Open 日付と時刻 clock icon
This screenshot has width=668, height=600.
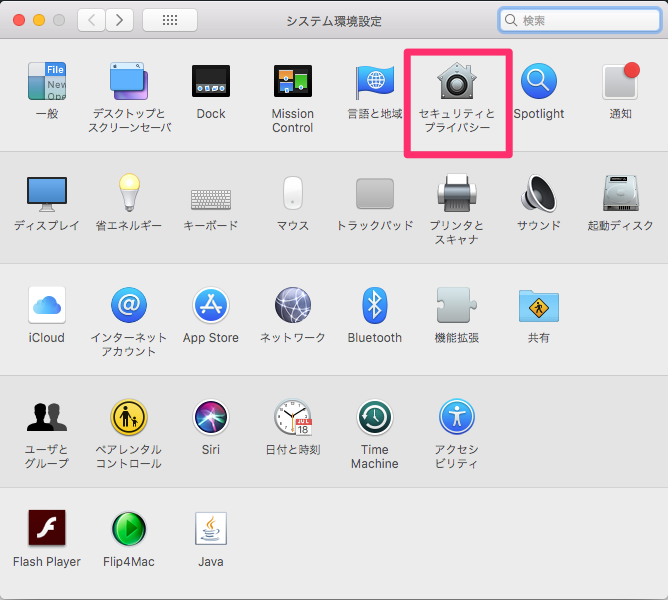[293, 417]
